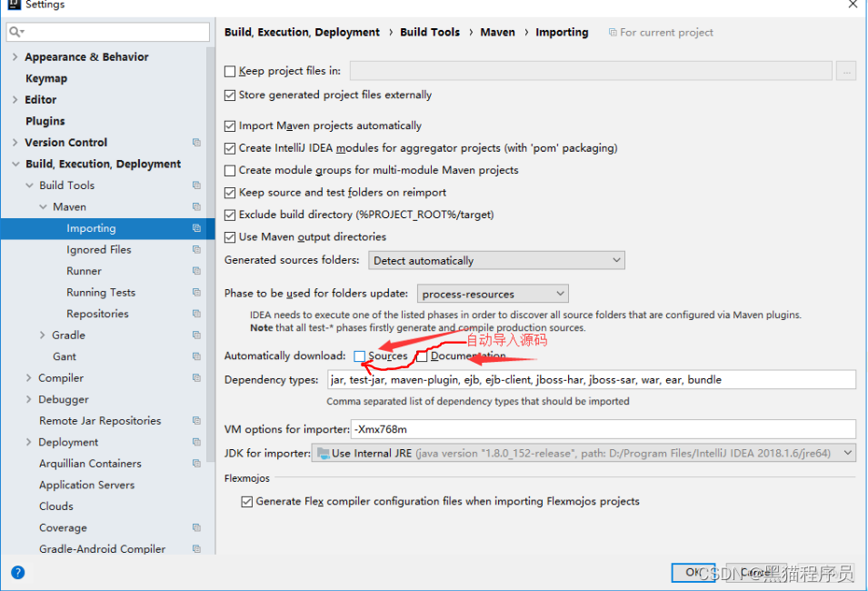This screenshot has height=591, width=868.
Task: Click the folder icon in JDK for importer
Action: point(324,453)
